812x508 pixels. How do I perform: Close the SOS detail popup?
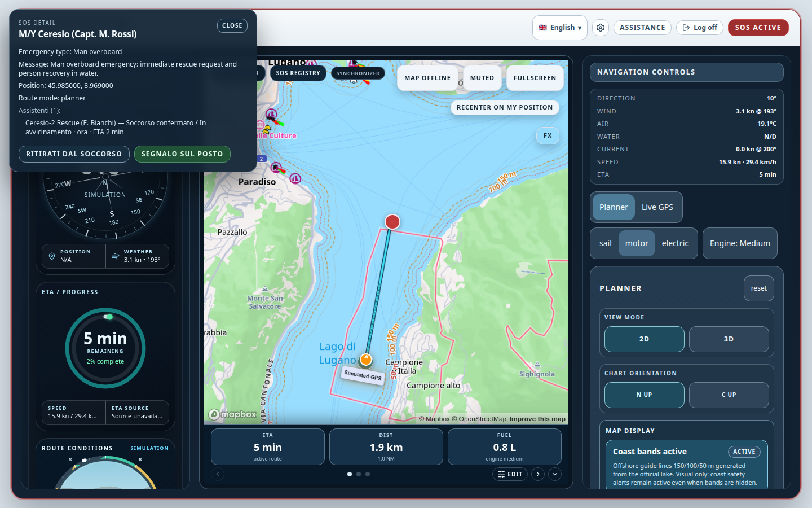pyautogui.click(x=232, y=25)
